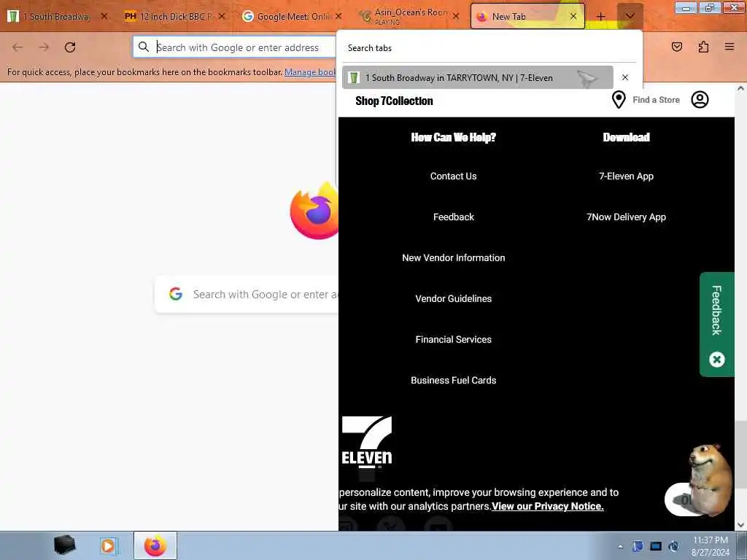Toggle the List all tabs dropdown arrow
The height and width of the screenshot is (560, 747).
pyautogui.click(x=630, y=17)
